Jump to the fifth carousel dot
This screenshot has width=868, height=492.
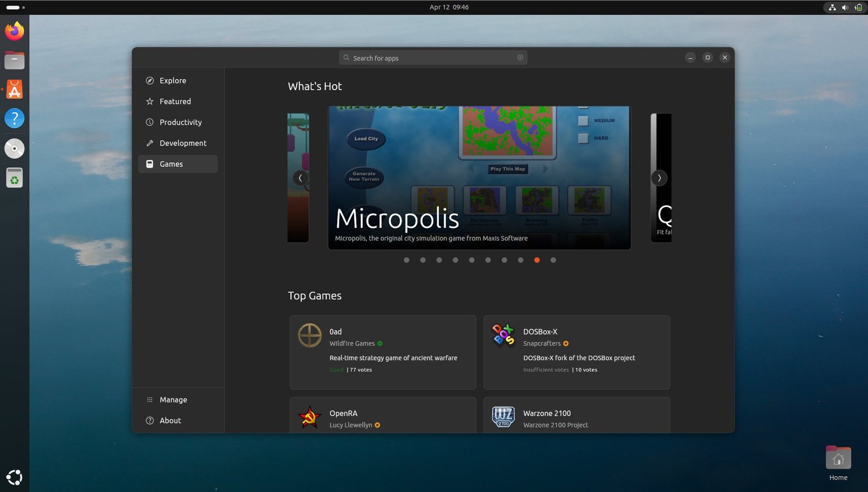(x=471, y=260)
